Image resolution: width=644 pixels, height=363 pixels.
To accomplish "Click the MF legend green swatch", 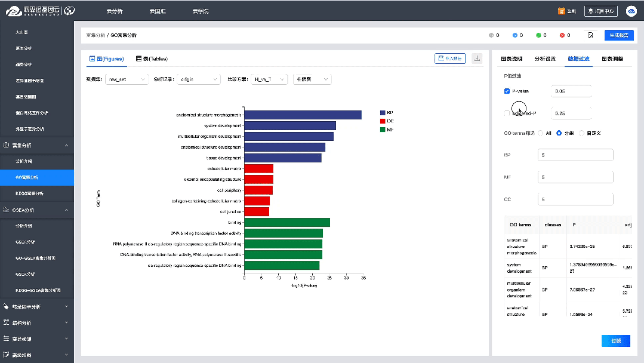I will click(x=383, y=130).
